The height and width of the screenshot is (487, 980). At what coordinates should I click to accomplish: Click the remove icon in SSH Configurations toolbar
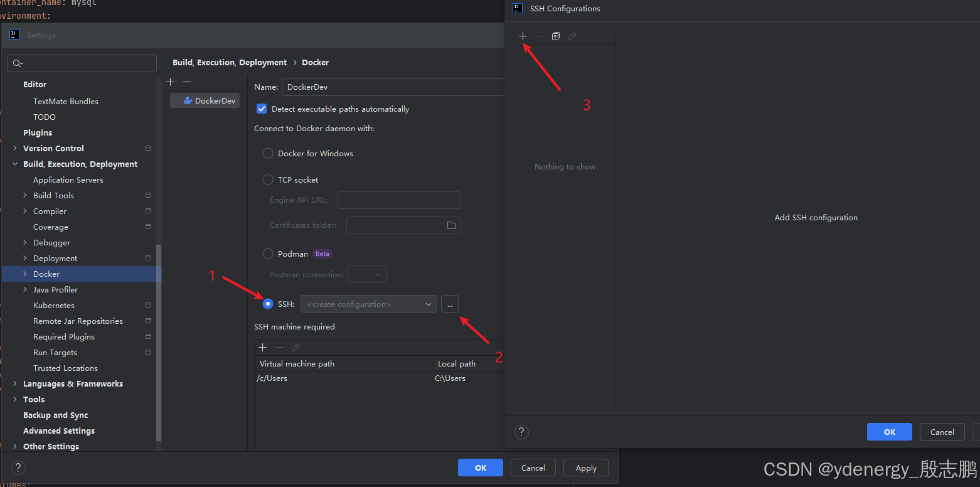click(539, 36)
